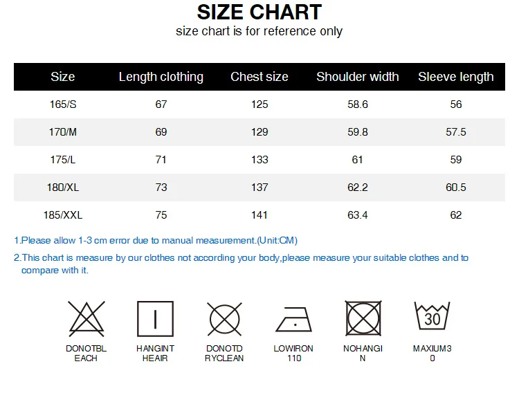Click the 170/M size row label
The width and height of the screenshot is (519, 420).
(63, 132)
